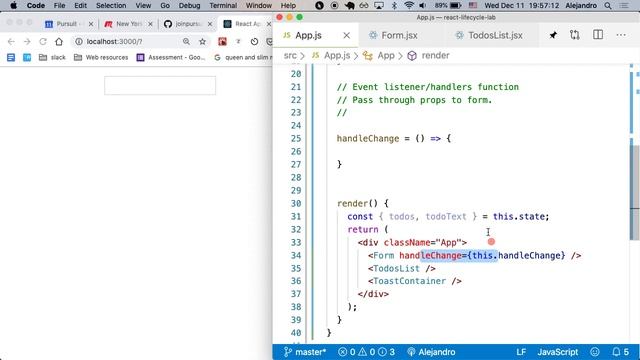Switch to the App.js editor tab
The width and height of the screenshot is (640, 360).
pyautogui.click(x=308, y=36)
